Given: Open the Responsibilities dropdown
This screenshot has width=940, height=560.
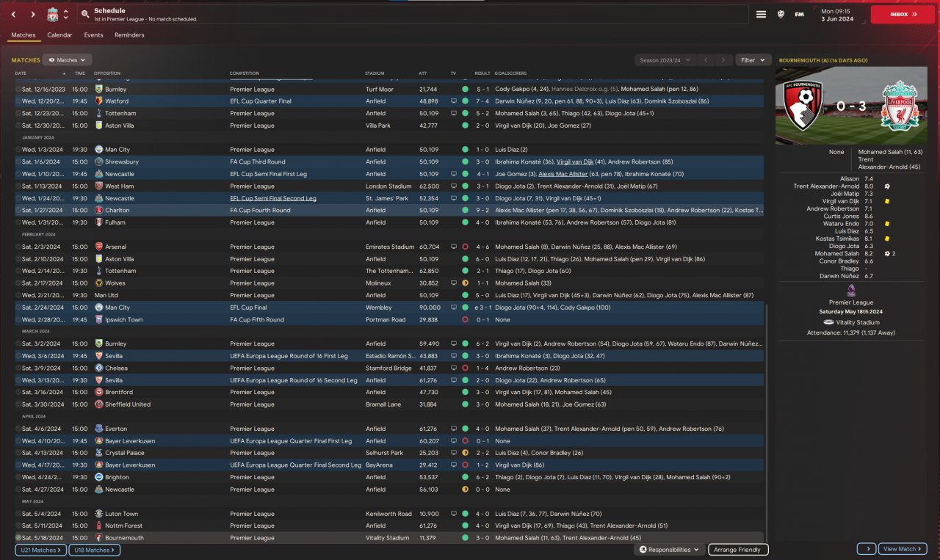Looking at the screenshot, I should tap(668, 550).
